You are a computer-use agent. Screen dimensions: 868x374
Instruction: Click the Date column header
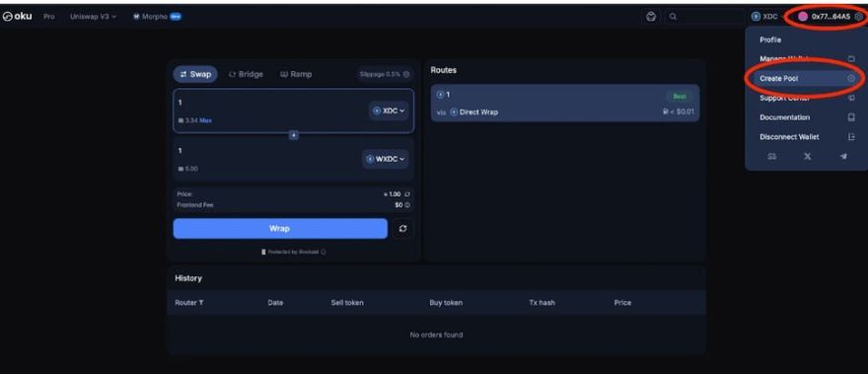point(275,303)
